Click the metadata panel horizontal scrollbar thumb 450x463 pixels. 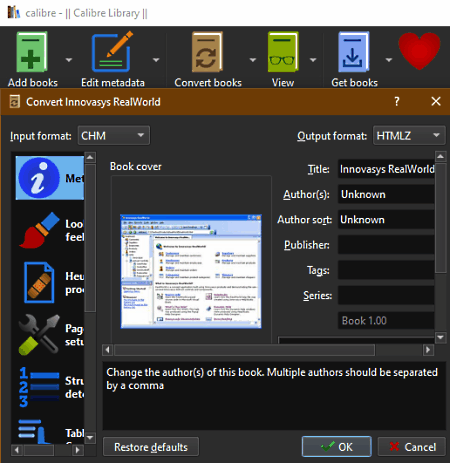(x=244, y=350)
